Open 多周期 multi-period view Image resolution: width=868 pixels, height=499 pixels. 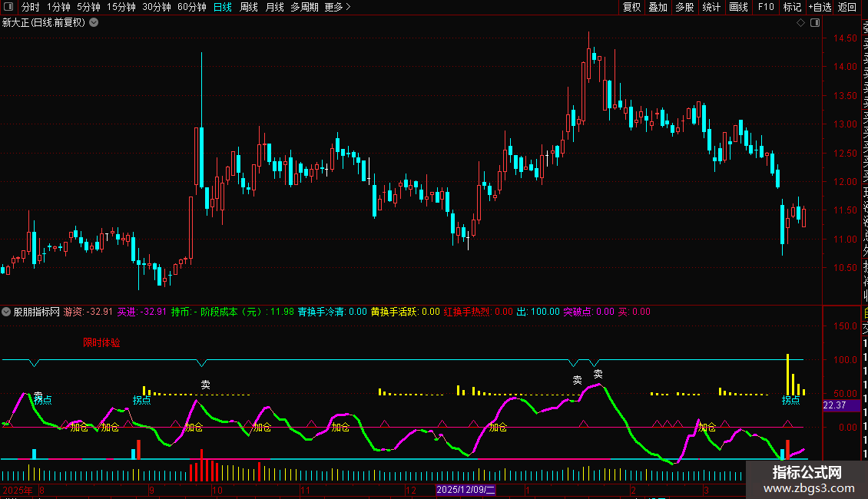tap(304, 7)
